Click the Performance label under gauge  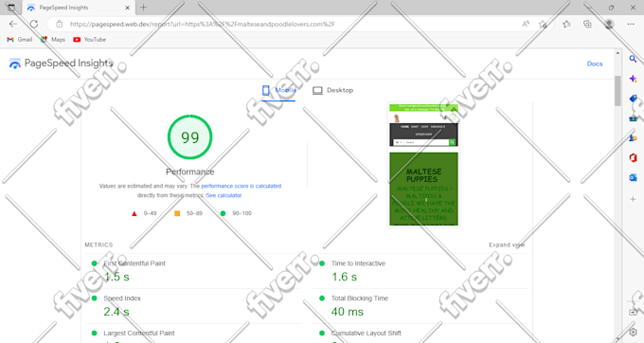click(x=190, y=171)
